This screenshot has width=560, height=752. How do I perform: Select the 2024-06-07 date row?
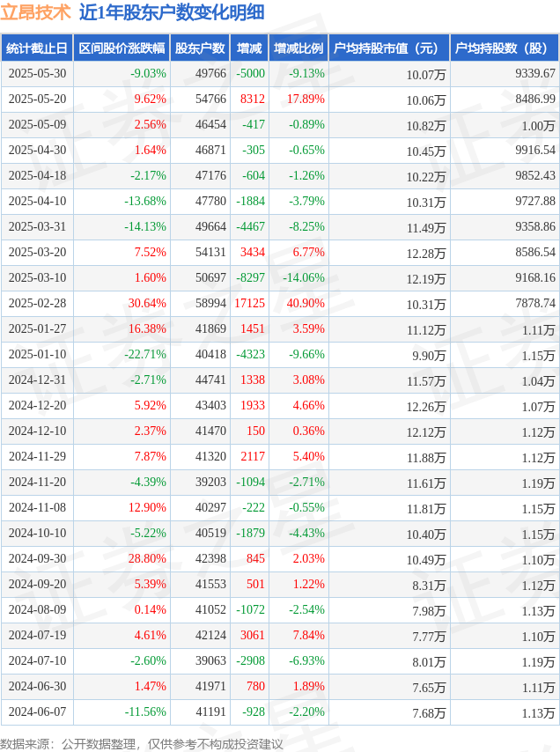pyautogui.click(x=280, y=712)
